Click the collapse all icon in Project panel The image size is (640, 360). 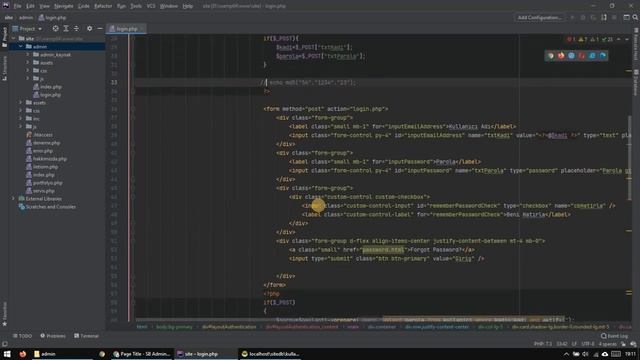point(76,29)
